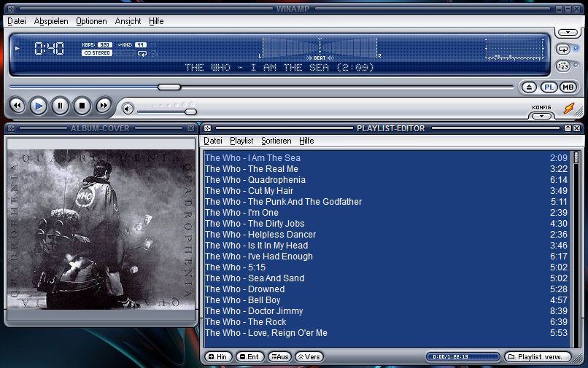Toggle the MB media library button
This screenshot has height=368, width=588.
(568, 87)
